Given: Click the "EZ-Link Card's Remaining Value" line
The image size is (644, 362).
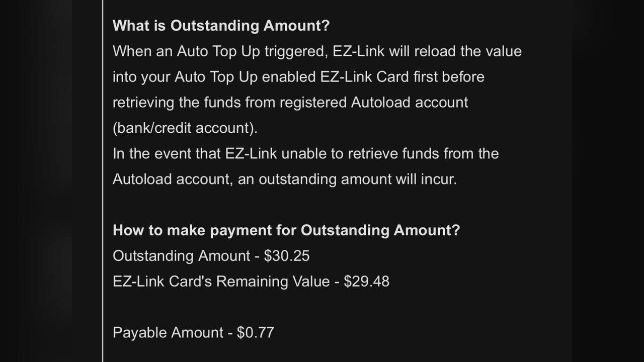Looking at the screenshot, I should pos(251,282).
